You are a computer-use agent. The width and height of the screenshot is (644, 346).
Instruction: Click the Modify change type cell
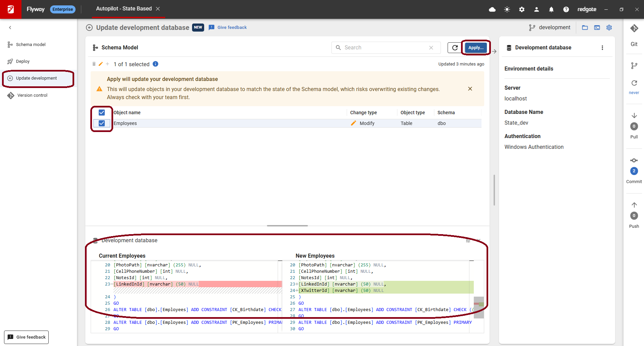coord(363,123)
